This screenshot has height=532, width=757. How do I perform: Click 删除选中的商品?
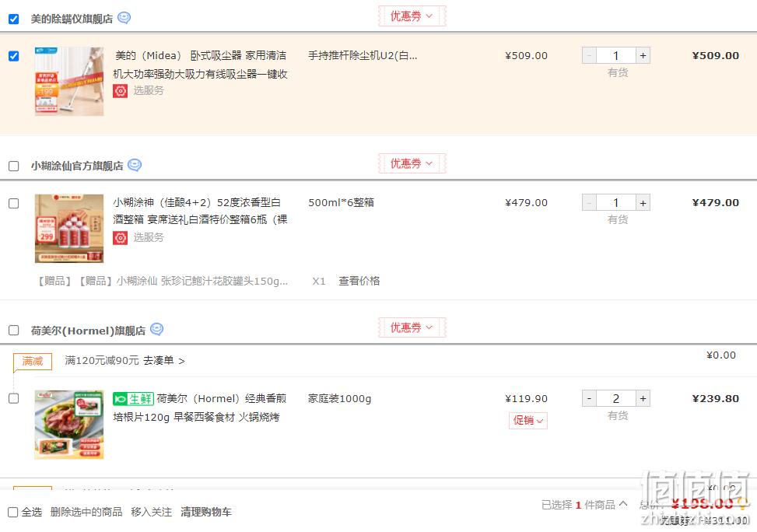(x=86, y=512)
